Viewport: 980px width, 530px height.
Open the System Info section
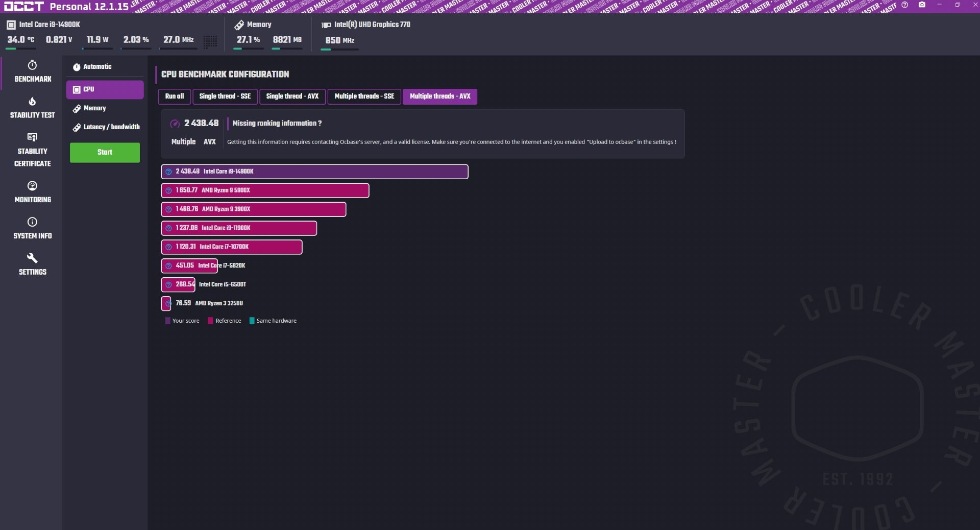coord(32,229)
